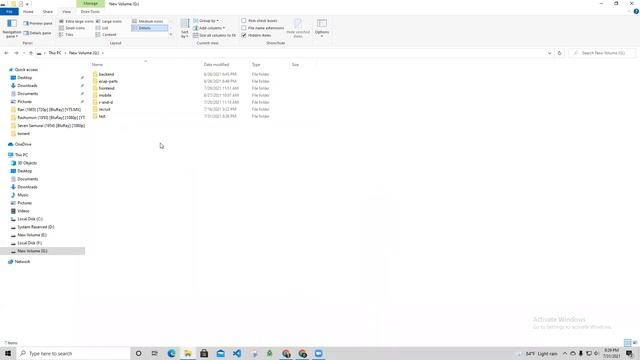640x360 pixels.
Task: Open Microsoft Edge from taskbar
Action: point(171,353)
